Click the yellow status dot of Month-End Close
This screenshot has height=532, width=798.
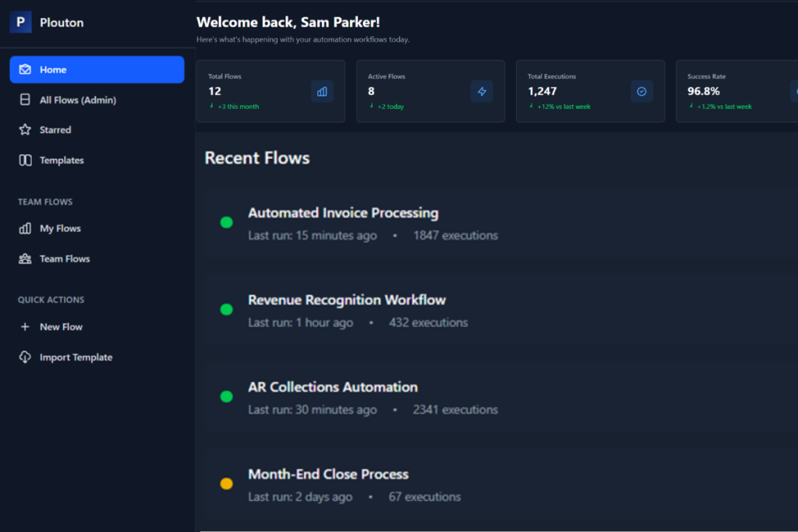point(227,484)
